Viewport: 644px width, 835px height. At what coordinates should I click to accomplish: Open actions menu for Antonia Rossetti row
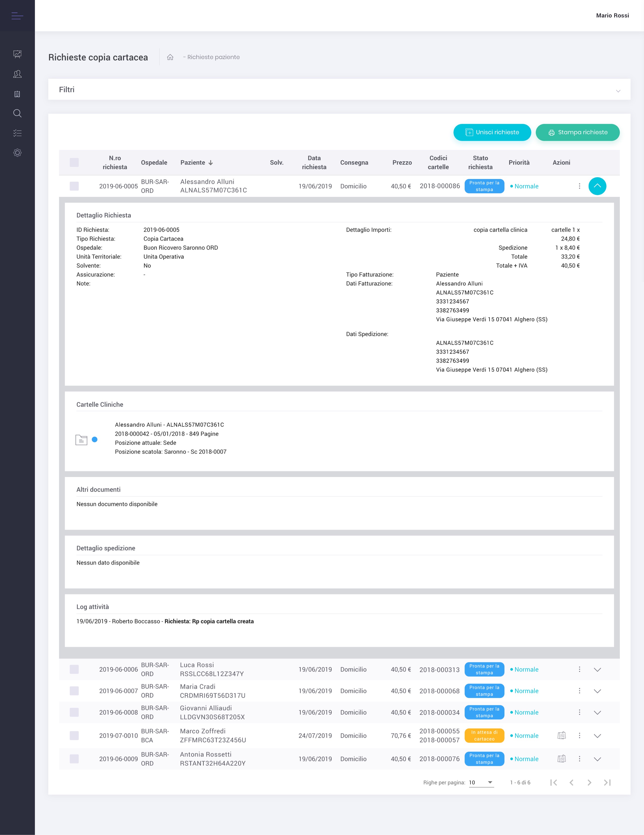[579, 759]
